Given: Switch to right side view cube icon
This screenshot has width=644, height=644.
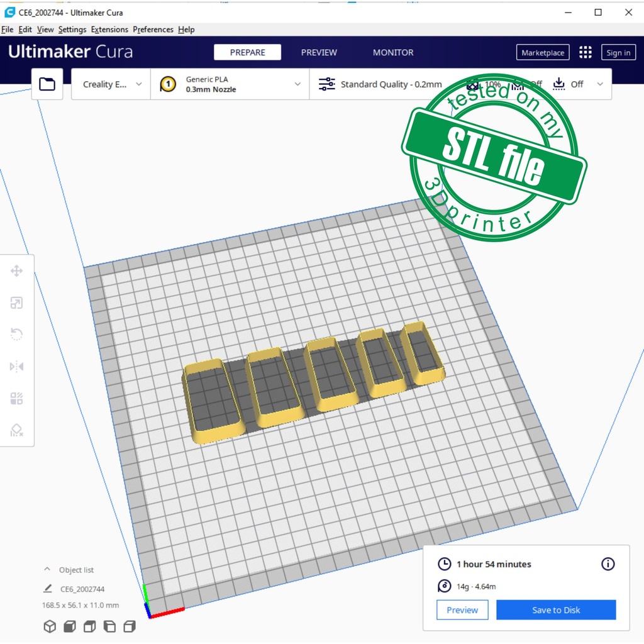Looking at the screenshot, I should 130,626.
